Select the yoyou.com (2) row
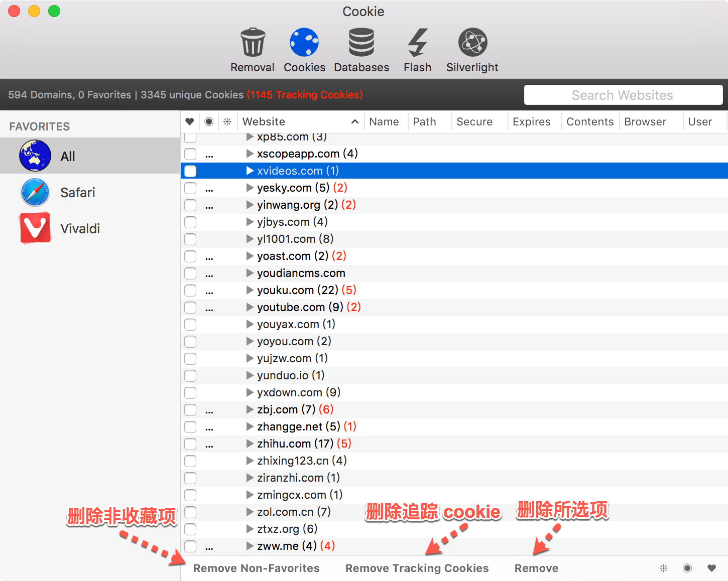This screenshot has width=728, height=581. [x=454, y=341]
